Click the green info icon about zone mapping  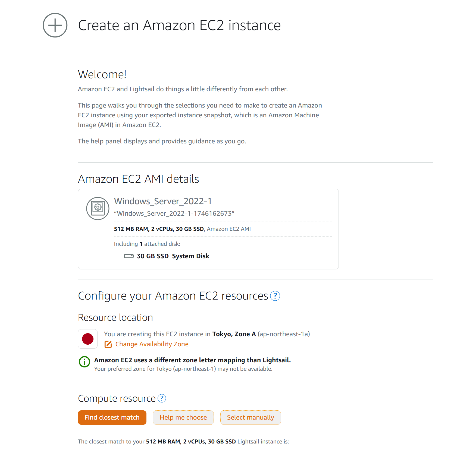(84, 362)
